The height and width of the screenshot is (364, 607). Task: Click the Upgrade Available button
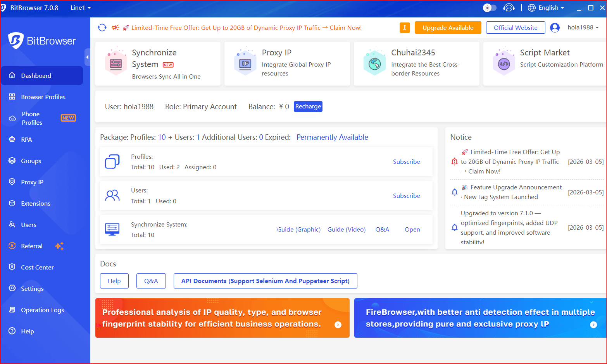(448, 27)
